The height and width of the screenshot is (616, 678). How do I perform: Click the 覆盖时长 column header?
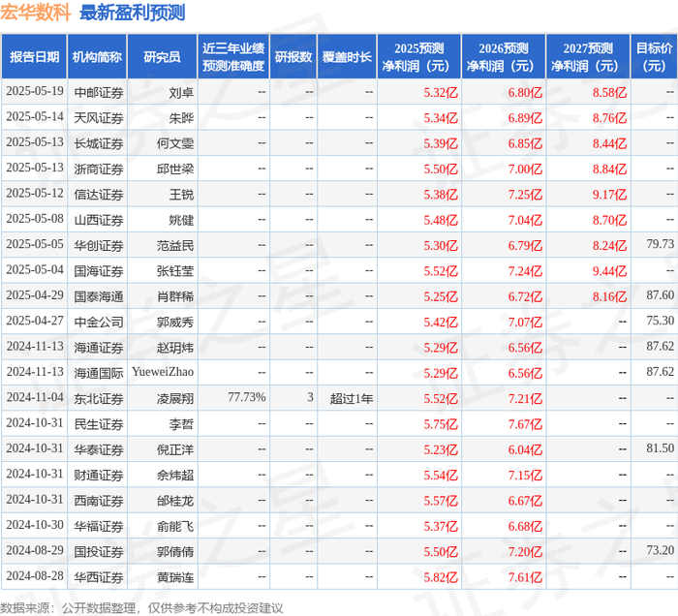347,56
